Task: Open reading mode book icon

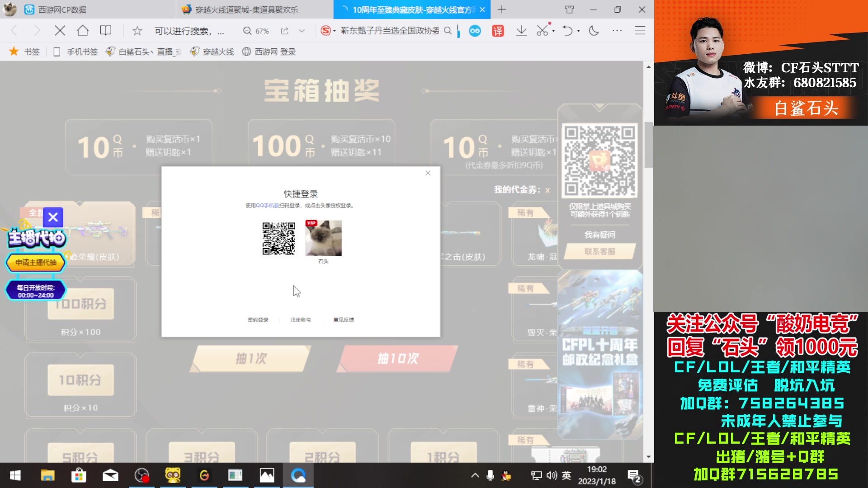Action: 106,31
